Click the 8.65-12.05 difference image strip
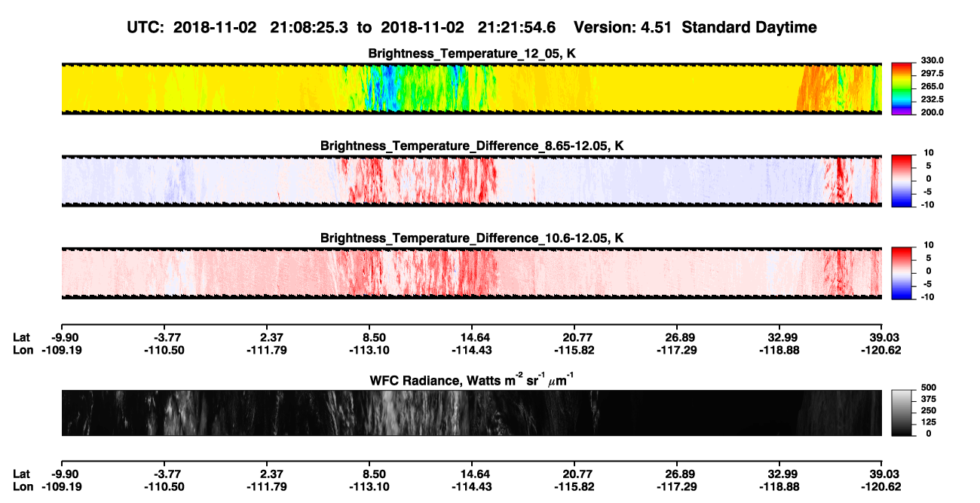The height and width of the screenshot is (503, 980). 471,180
